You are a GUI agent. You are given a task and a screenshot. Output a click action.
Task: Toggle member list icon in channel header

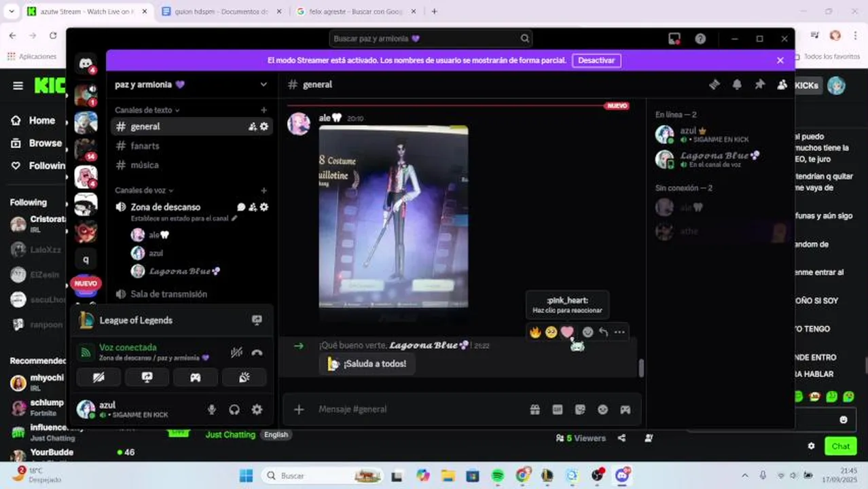pyautogui.click(x=782, y=84)
